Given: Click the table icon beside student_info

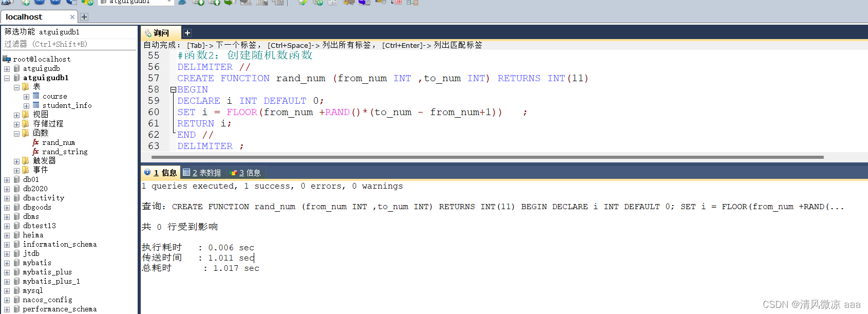Looking at the screenshot, I should (x=36, y=105).
